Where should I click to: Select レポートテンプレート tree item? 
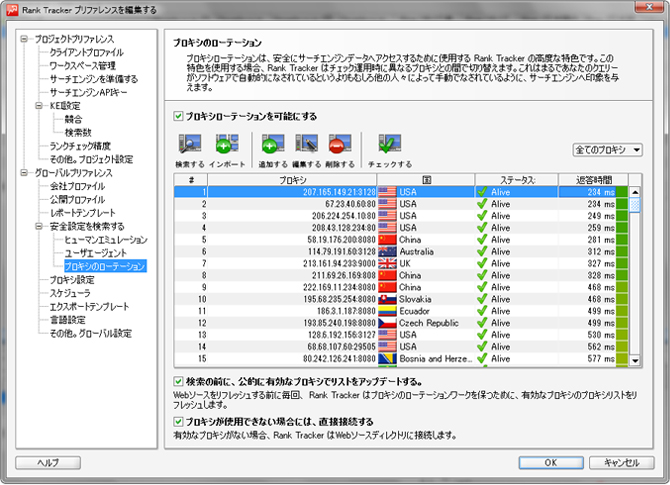point(83,213)
